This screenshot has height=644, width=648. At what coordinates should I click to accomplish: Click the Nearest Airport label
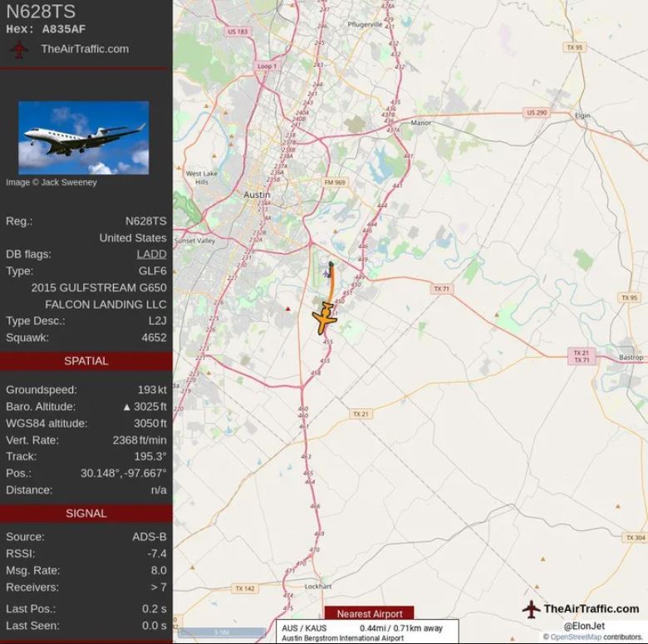tap(370, 614)
